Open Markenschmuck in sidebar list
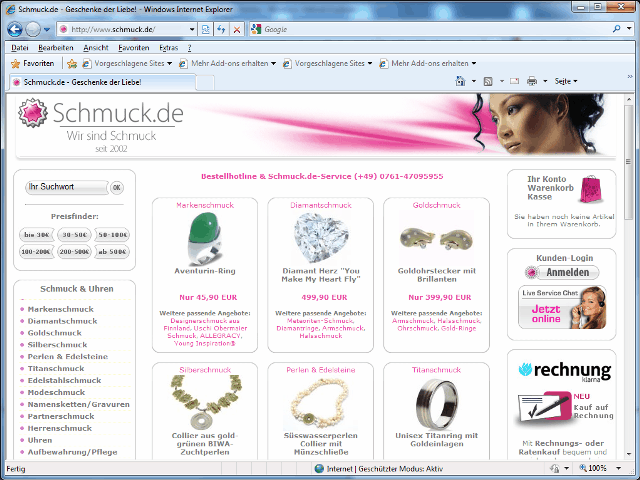 coord(60,309)
